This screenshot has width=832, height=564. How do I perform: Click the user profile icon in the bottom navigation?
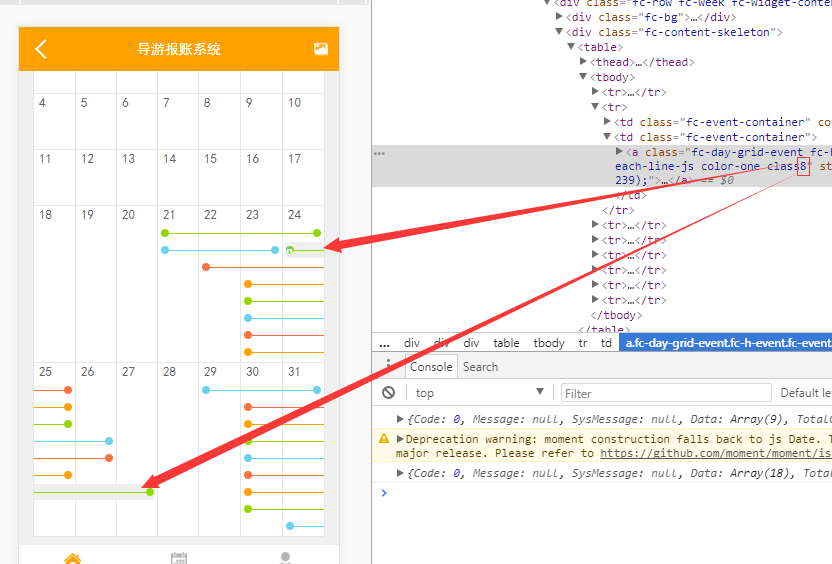click(286, 558)
